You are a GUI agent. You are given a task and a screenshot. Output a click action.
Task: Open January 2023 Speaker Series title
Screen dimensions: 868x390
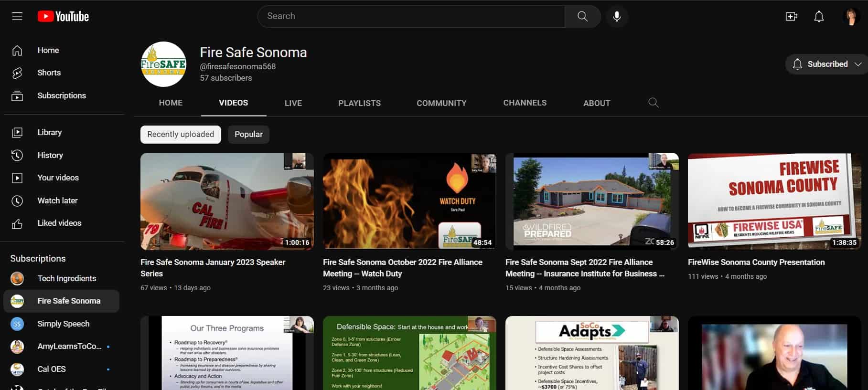[213, 268]
